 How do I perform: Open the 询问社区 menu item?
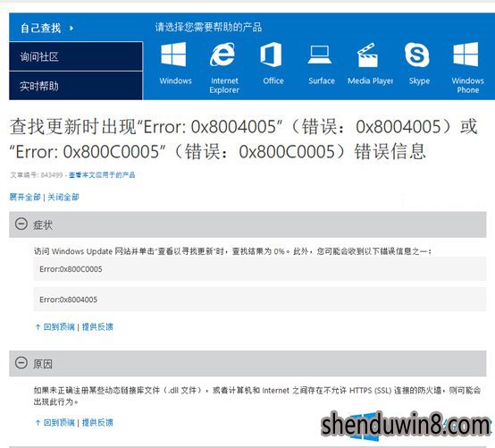click(x=76, y=56)
